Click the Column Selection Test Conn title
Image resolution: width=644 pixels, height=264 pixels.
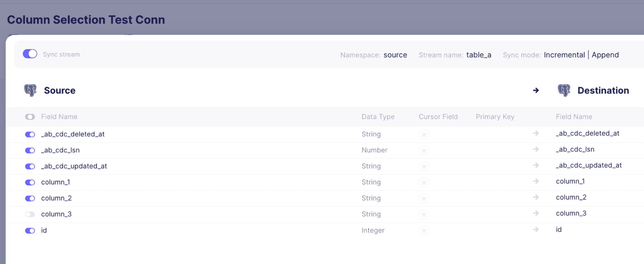(86, 20)
